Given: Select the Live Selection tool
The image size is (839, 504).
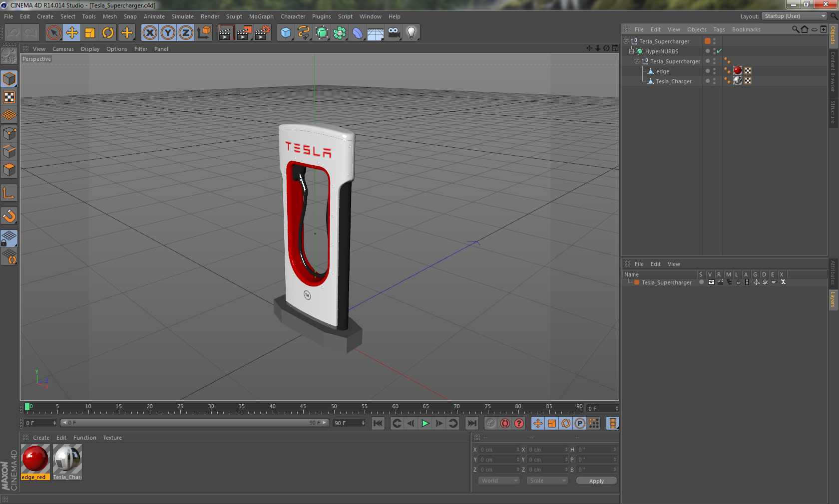Looking at the screenshot, I should (53, 33).
